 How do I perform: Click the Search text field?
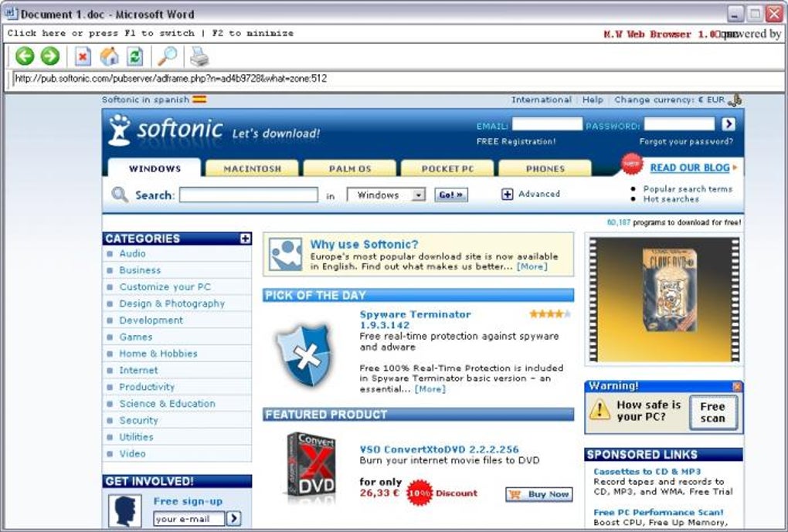pos(249,195)
